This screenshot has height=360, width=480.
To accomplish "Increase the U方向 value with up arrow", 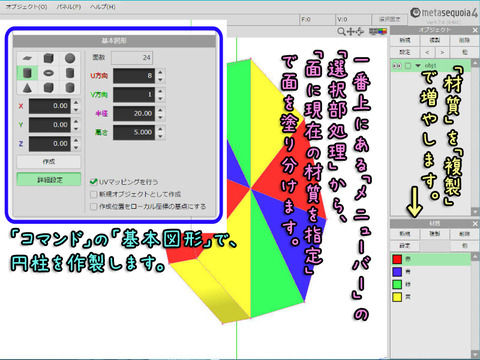I will tap(161, 72).
